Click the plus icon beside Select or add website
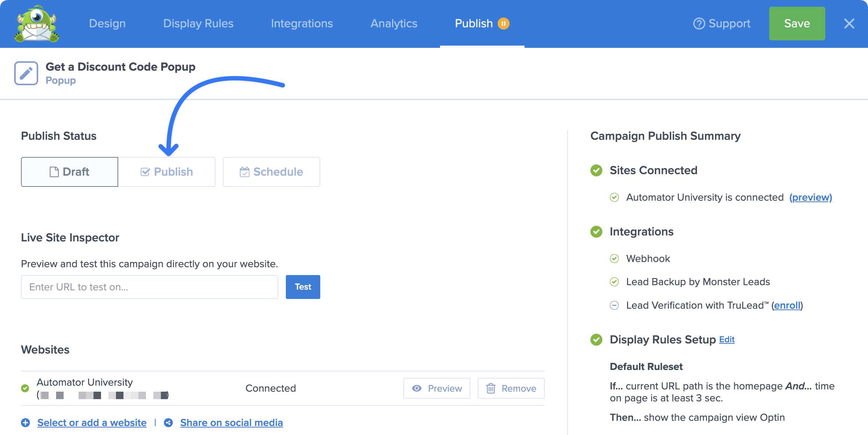 [x=25, y=423]
